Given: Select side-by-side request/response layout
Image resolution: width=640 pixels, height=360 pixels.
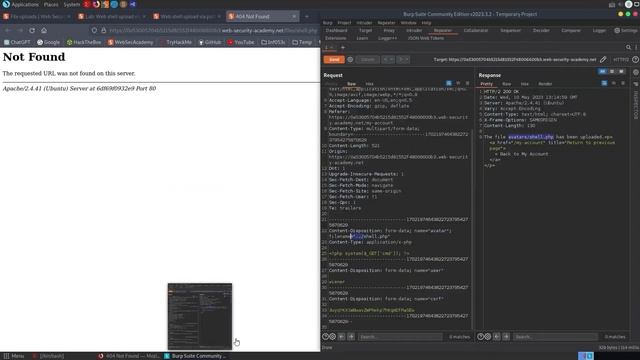Looking at the screenshot, I should click(x=602, y=71).
